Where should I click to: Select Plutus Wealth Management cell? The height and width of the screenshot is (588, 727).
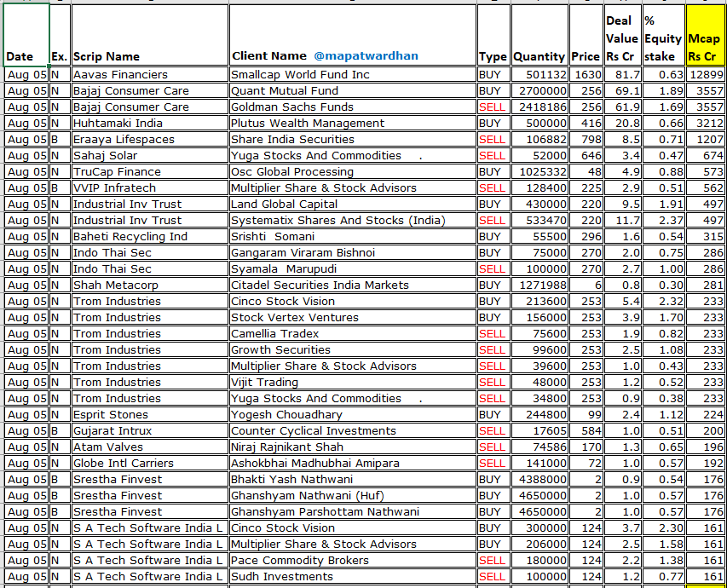[352, 124]
